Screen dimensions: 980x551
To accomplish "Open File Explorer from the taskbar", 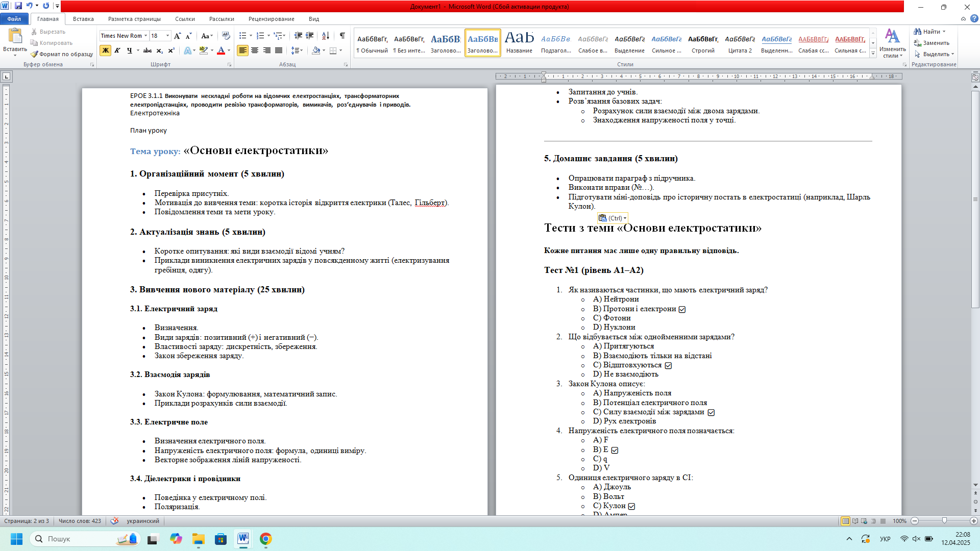I will point(198,539).
